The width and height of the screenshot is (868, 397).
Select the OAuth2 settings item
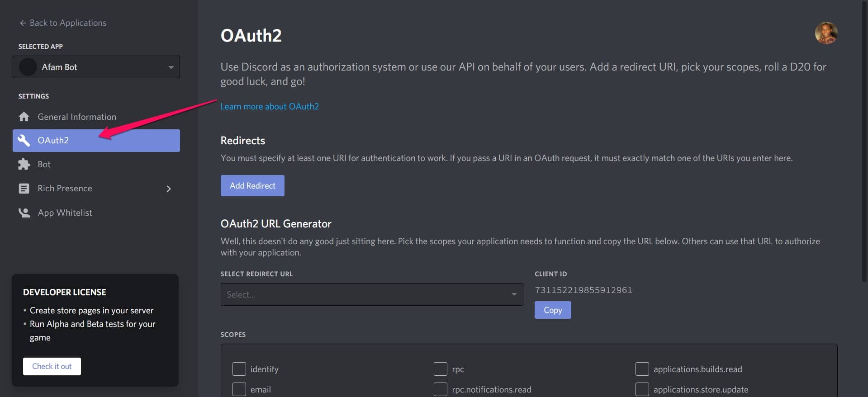tap(96, 141)
